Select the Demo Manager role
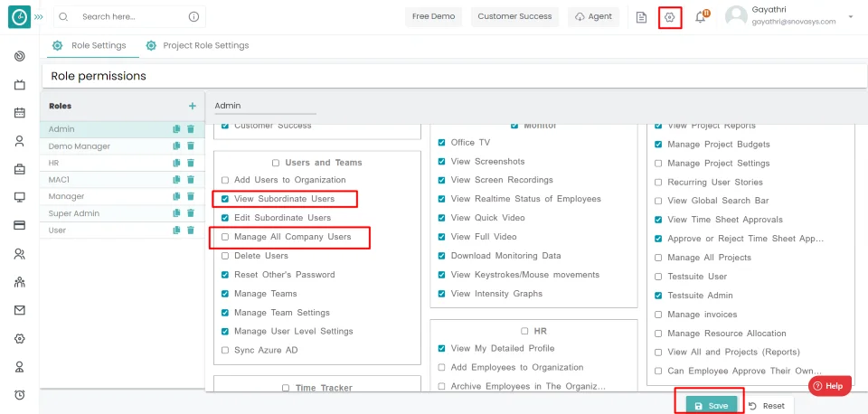Screen dimensions: 868x414 coord(122,146)
